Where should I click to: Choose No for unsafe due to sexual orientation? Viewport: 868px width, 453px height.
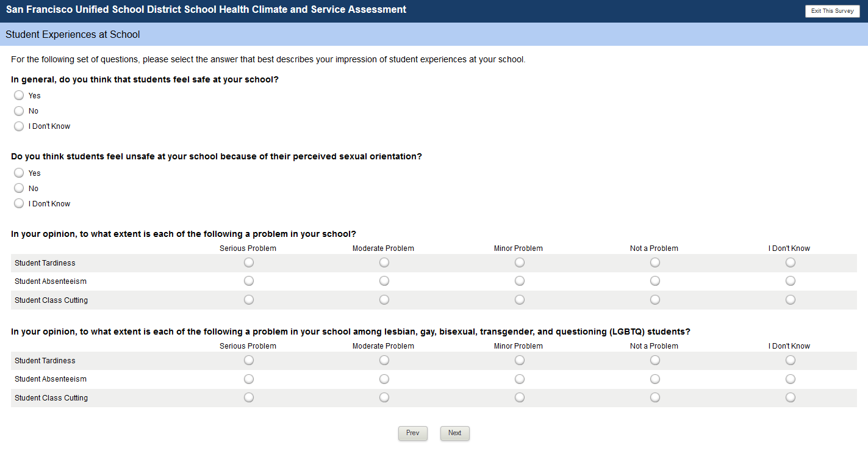(x=19, y=188)
